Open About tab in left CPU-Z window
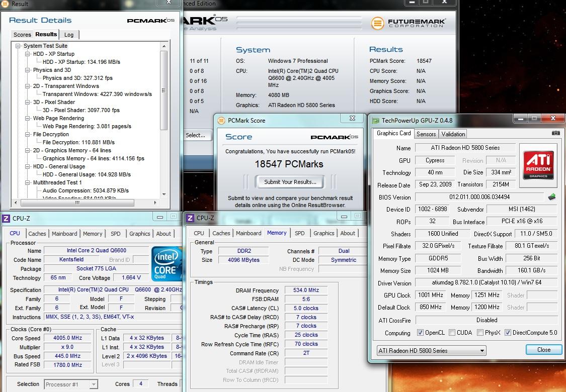This screenshot has height=392, width=566. tap(164, 234)
